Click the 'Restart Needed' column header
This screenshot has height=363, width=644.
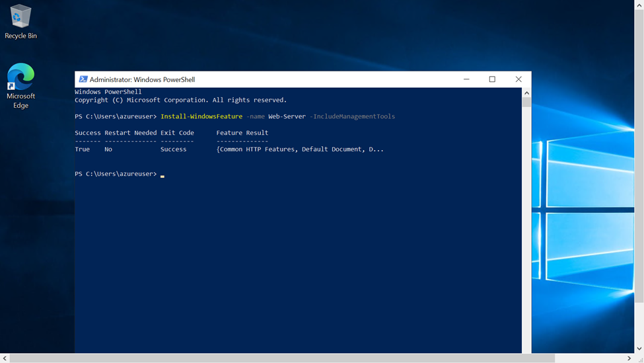[x=131, y=133]
